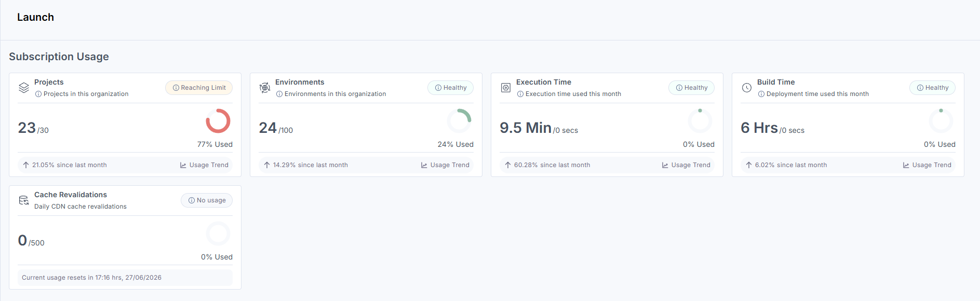Click info icon beside 'Execution time used this month'

[x=520, y=94]
